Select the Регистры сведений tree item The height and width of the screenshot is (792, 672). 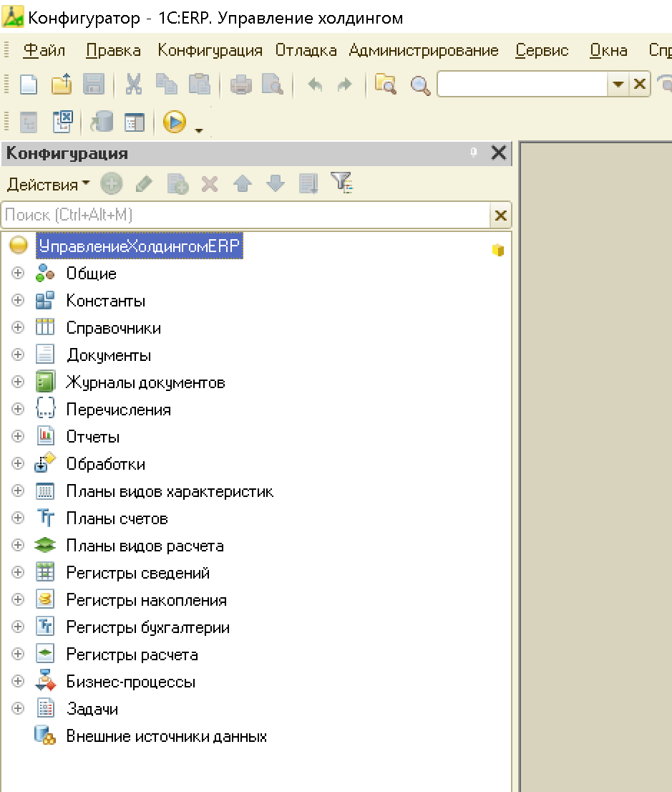[138, 573]
